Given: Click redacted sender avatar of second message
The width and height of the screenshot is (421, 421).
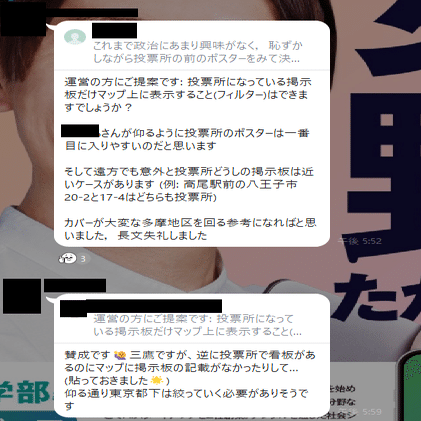Looking at the screenshot, I should pyautogui.click(x=22, y=296).
